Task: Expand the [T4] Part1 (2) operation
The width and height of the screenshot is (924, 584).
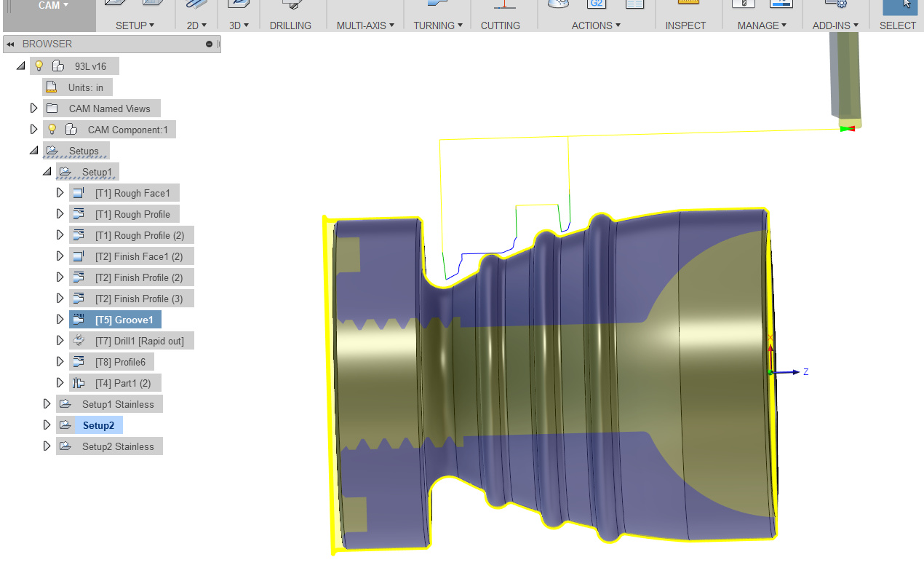Action: [60, 383]
